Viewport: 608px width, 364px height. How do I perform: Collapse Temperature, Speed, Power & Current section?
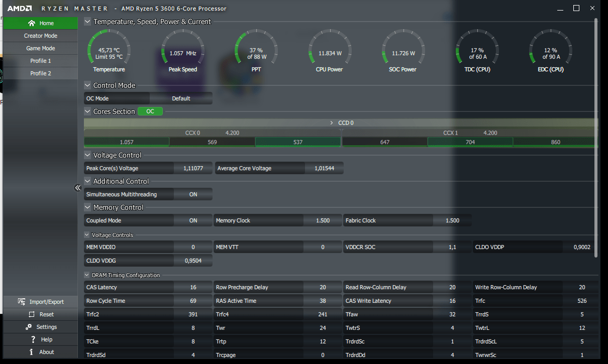coord(87,22)
